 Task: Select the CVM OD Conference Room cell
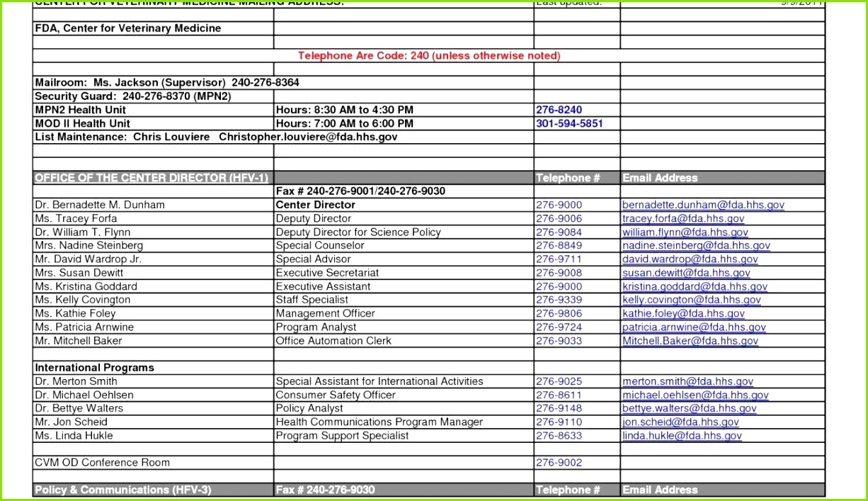pyautogui.click(x=103, y=463)
